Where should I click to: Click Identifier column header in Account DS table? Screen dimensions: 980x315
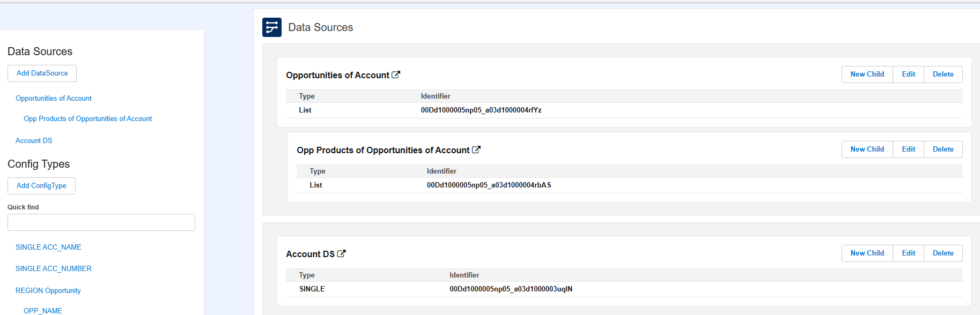(x=464, y=275)
